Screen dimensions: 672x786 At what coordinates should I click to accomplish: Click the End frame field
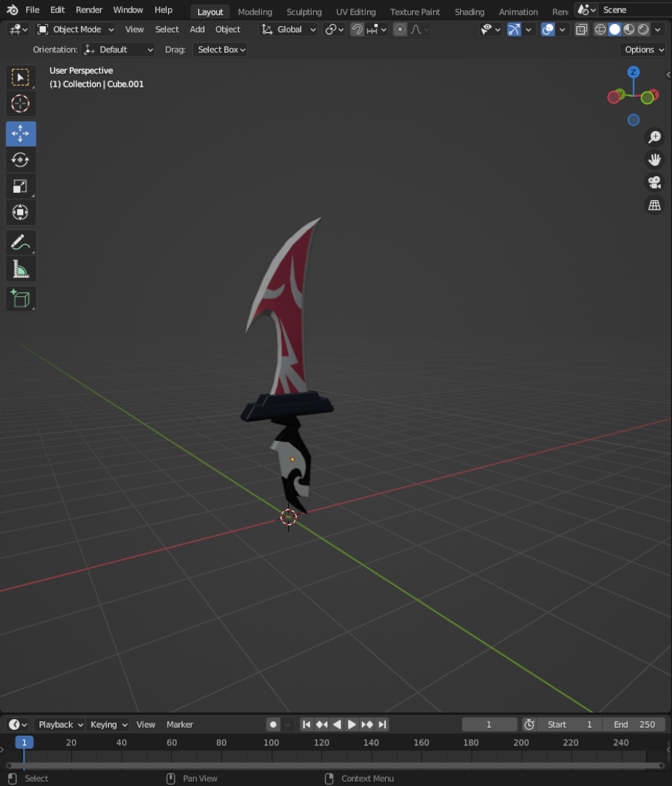(x=634, y=724)
